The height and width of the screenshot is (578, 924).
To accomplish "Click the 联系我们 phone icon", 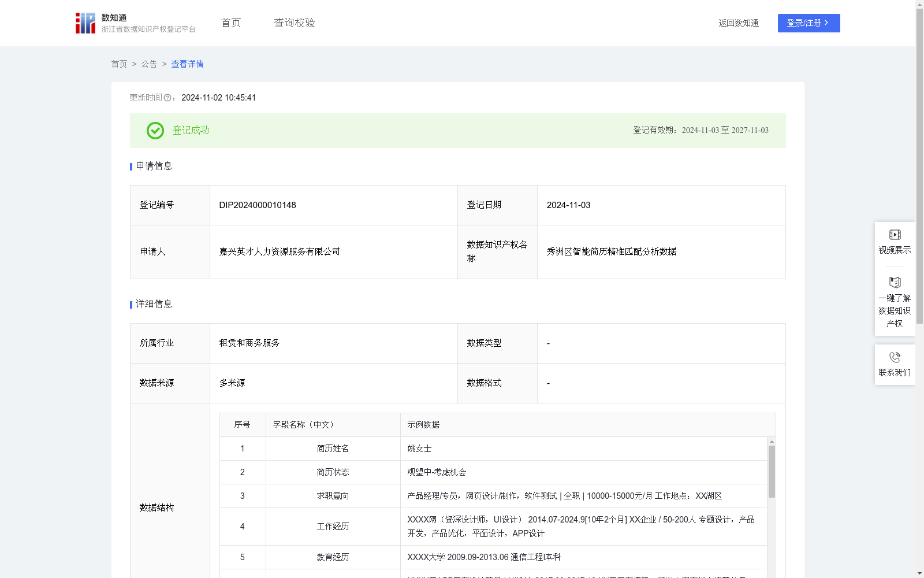I will [x=895, y=357].
